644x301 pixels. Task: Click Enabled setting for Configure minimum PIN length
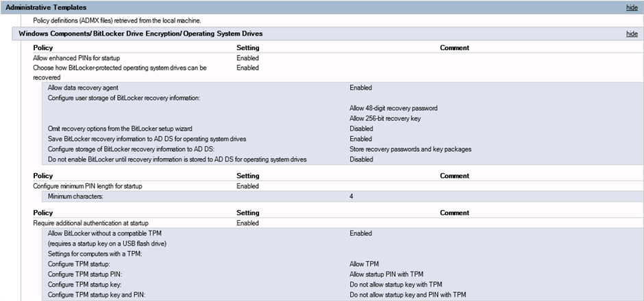247,186
